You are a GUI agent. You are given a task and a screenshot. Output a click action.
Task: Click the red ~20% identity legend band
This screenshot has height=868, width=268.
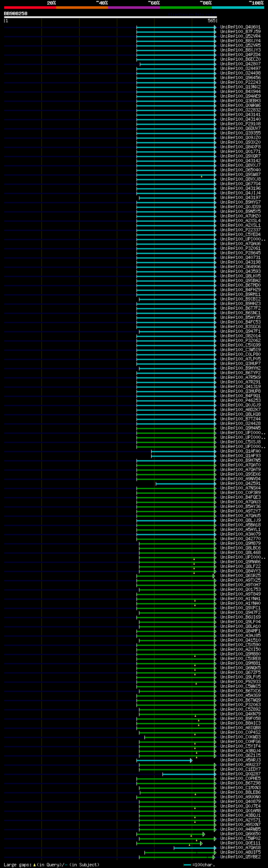[x=30, y=8]
